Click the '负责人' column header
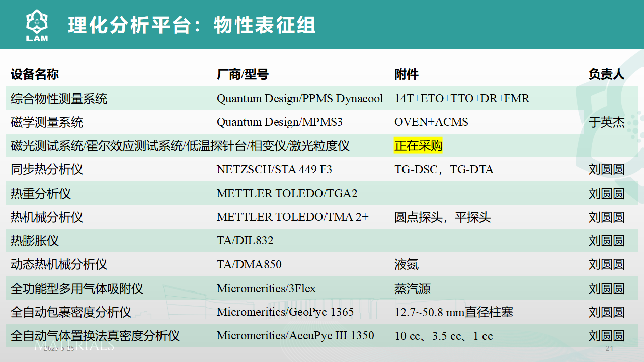 point(607,74)
